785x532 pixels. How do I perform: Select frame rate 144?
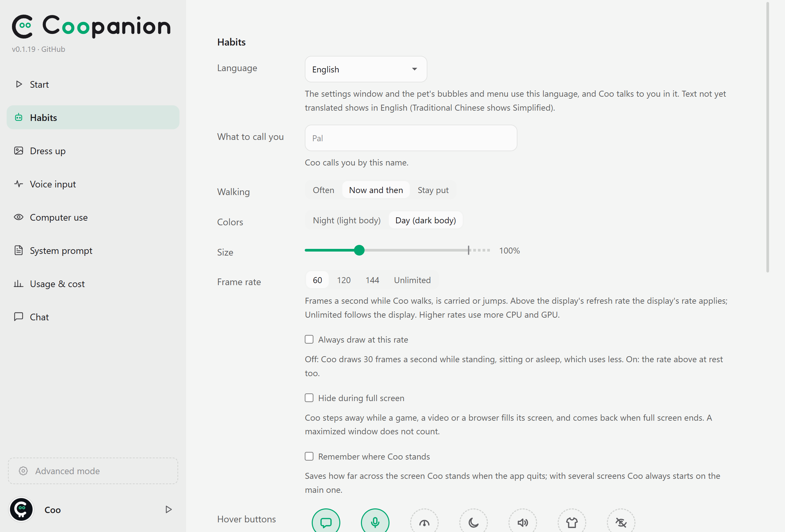pyautogui.click(x=372, y=280)
